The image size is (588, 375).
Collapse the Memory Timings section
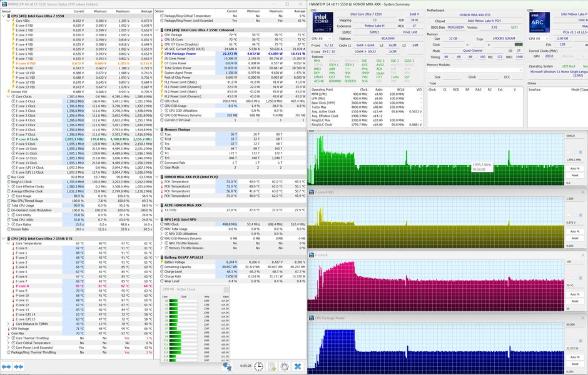coord(158,129)
